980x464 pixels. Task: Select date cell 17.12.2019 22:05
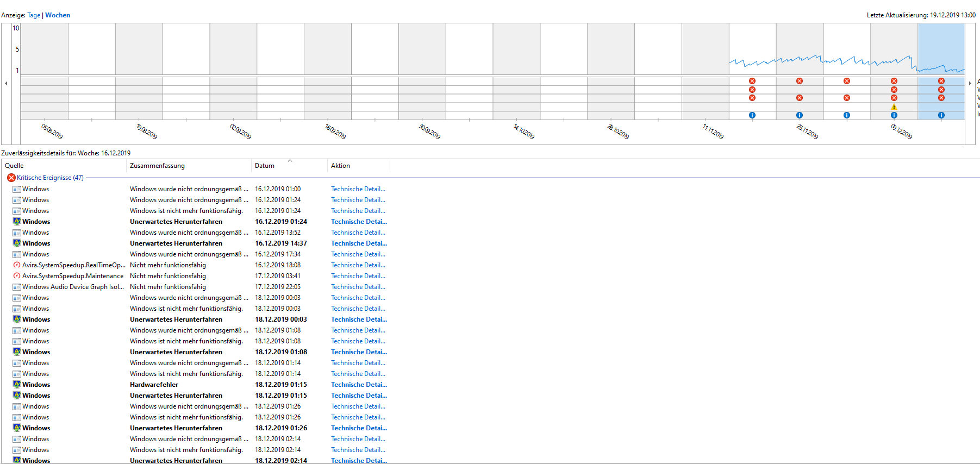click(278, 287)
